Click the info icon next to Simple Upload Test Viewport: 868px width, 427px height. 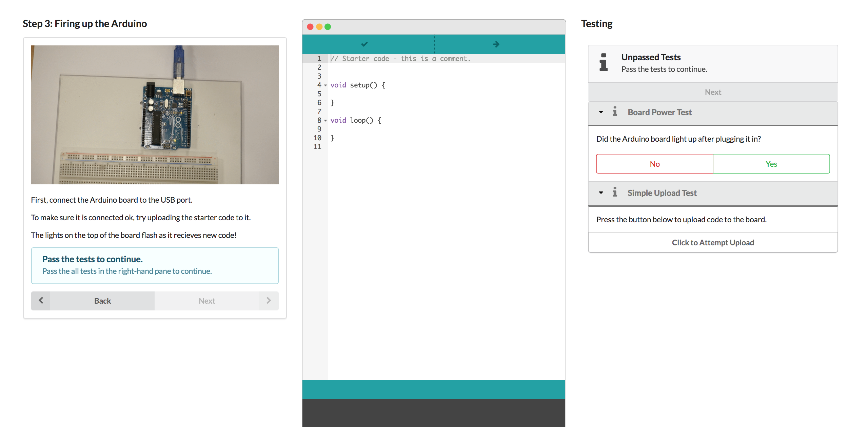pyautogui.click(x=615, y=192)
